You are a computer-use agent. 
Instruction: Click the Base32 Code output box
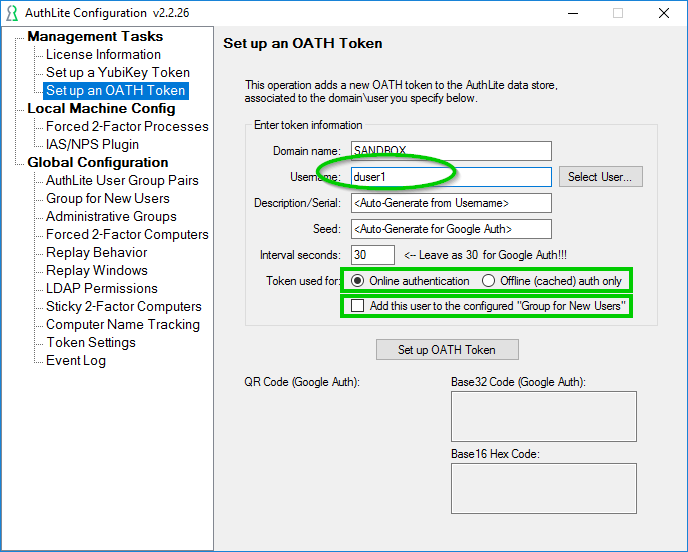point(544,416)
